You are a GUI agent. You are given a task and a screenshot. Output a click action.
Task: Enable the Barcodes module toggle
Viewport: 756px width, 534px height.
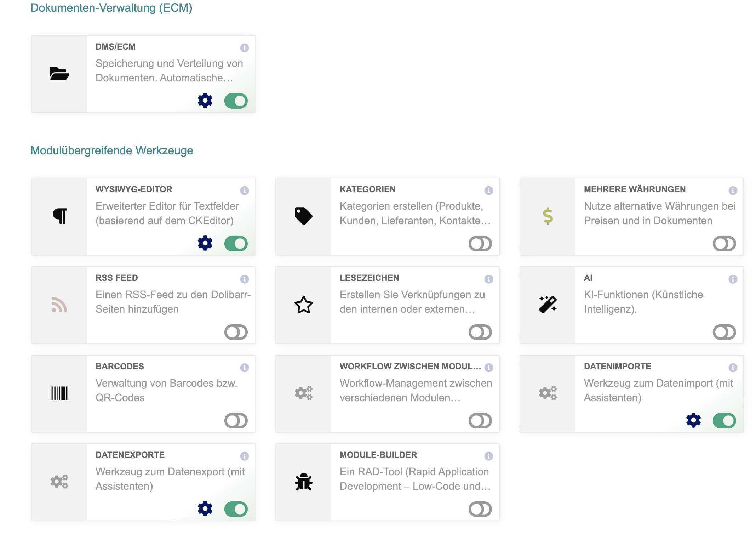point(236,421)
